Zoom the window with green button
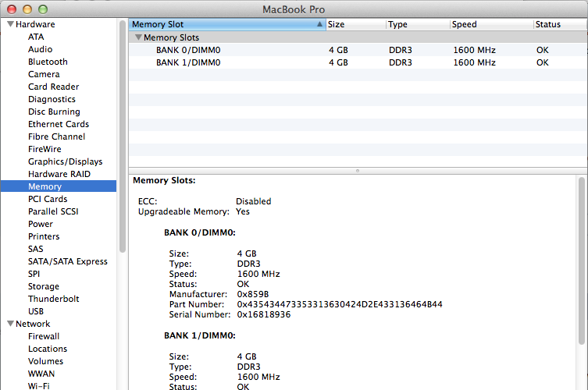 coord(43,9)
